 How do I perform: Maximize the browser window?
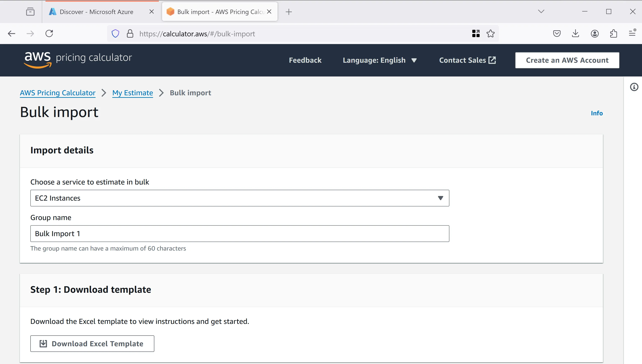coord(609,11)
